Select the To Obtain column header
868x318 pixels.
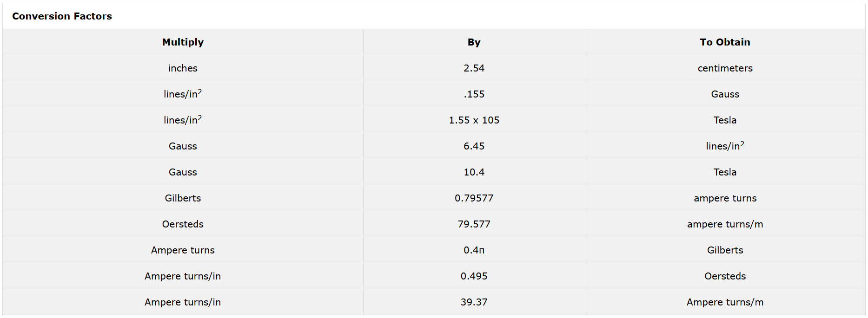(x=725, y=42)
